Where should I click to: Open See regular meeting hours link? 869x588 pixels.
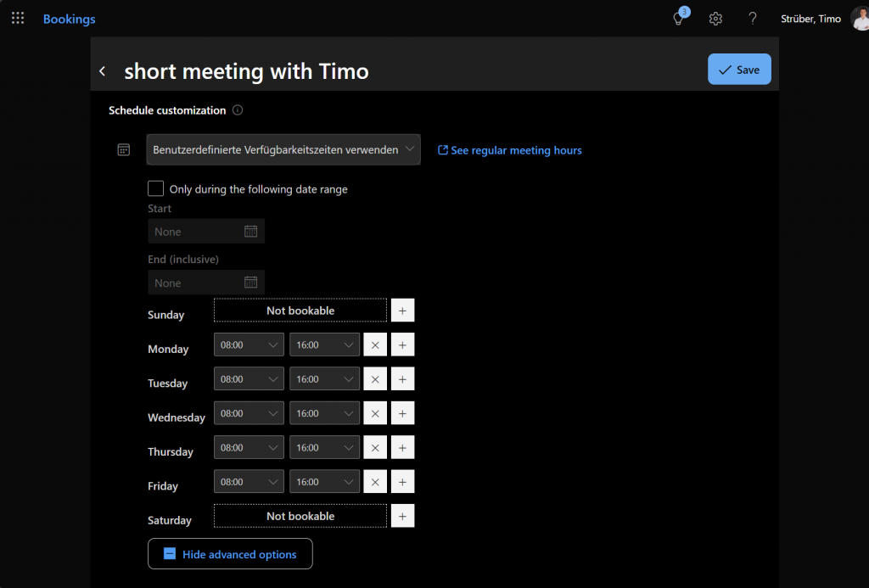tap(509, 150)
